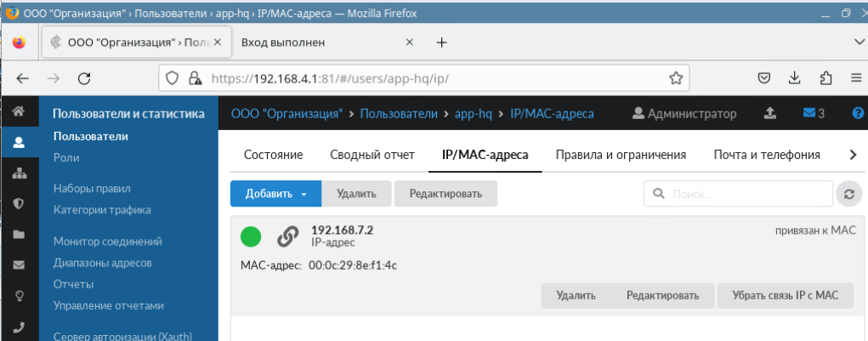The width and height of the screenshot is (868, 341).
Task: Open Монитор соединений in sidebar
Action: [107, 242]
